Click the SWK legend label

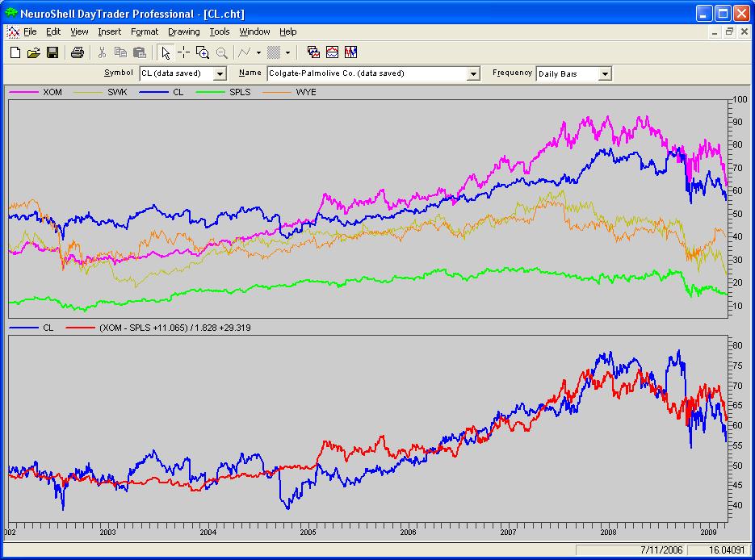pyautogui.click(x=117, y=92)
